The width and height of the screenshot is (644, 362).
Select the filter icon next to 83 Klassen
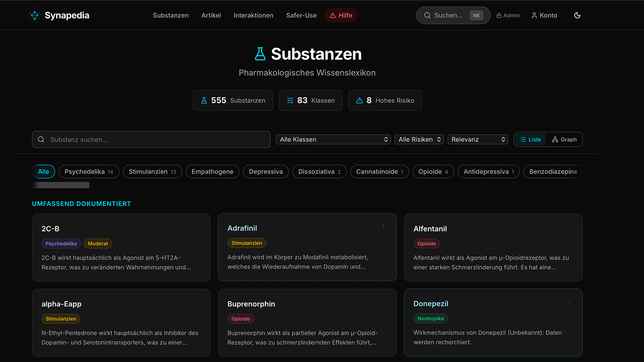[x=290, y=100]
